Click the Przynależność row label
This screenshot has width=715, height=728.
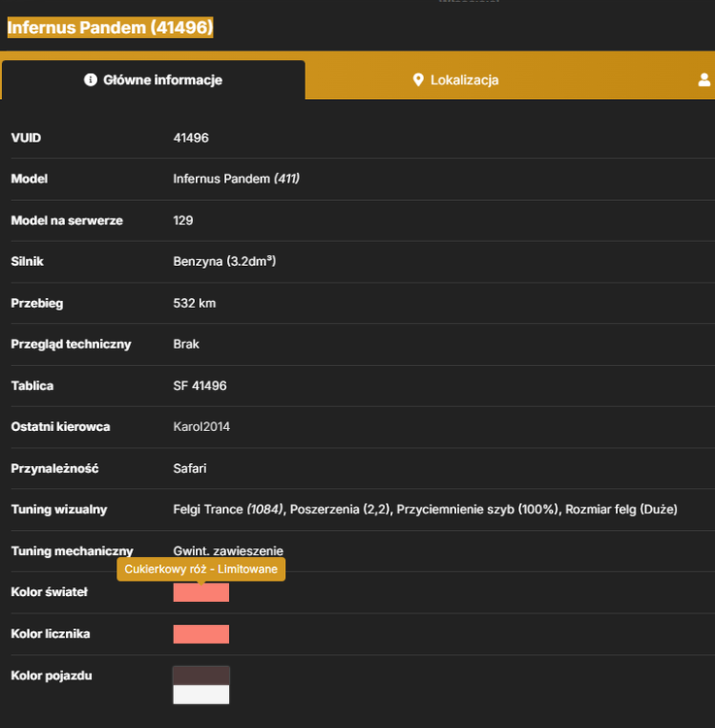coord(54,469)
